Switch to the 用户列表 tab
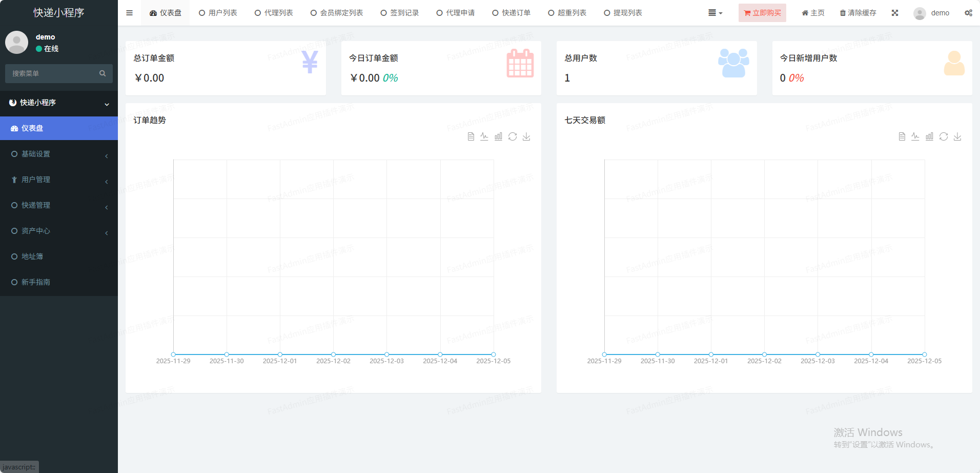Image resolution: width=980 pixels, height=473 pixels. [x=218, y=13]
